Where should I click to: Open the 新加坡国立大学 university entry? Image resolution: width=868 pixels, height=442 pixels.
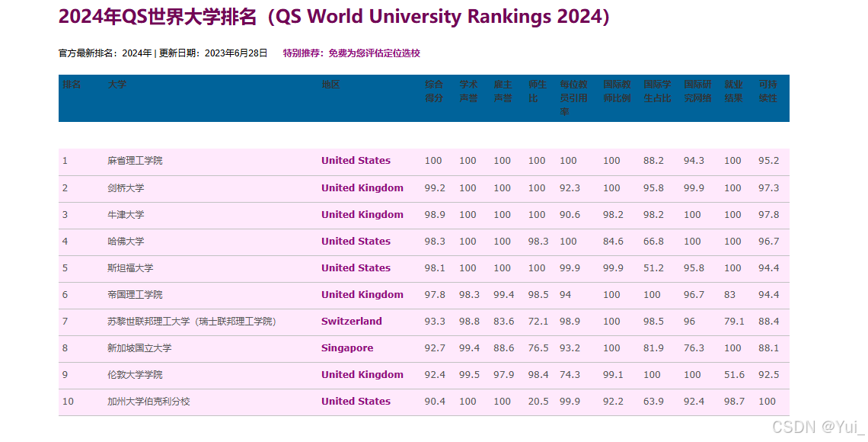pyautogui.click(x=139, y=348)
